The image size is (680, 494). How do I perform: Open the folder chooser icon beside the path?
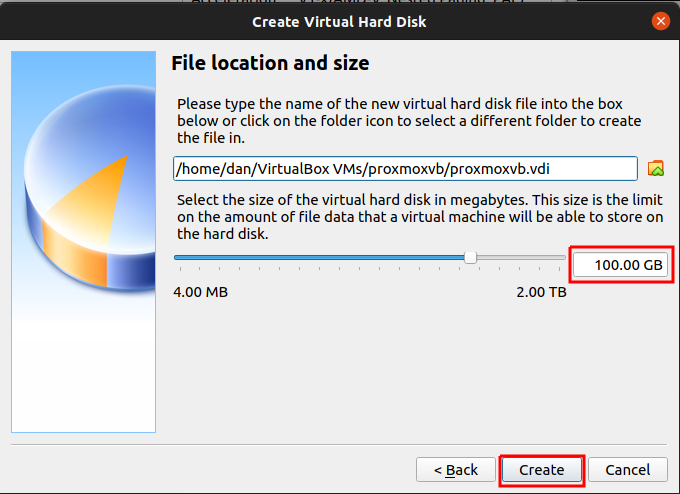656,168
